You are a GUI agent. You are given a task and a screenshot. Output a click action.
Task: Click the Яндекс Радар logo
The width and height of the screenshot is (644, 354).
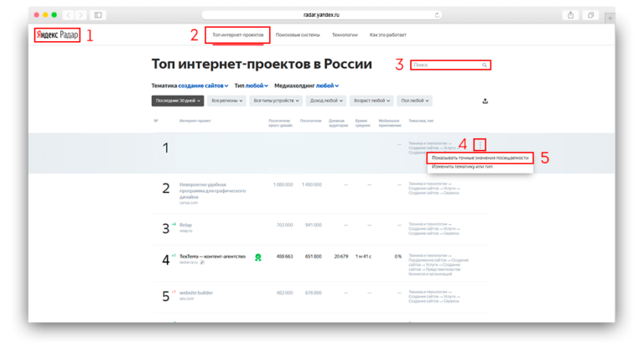pyautogui.click(x=57, y=35)
